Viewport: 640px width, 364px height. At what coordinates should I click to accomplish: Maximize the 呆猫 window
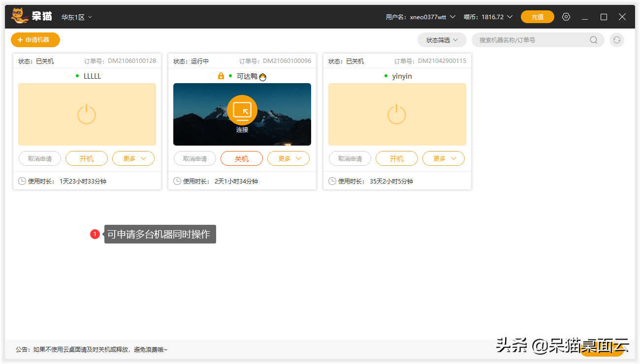tap(604, 17)
